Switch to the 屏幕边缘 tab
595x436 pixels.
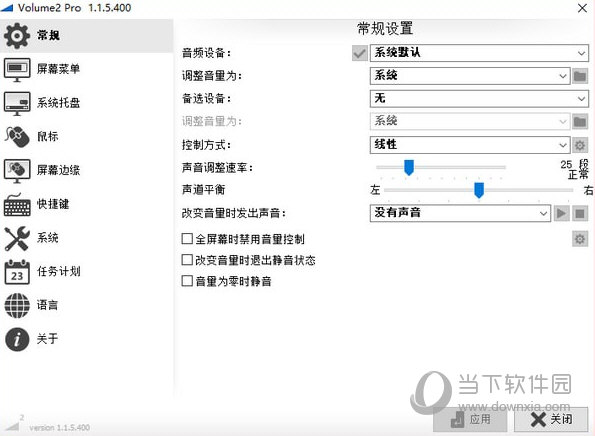(58, 170)
